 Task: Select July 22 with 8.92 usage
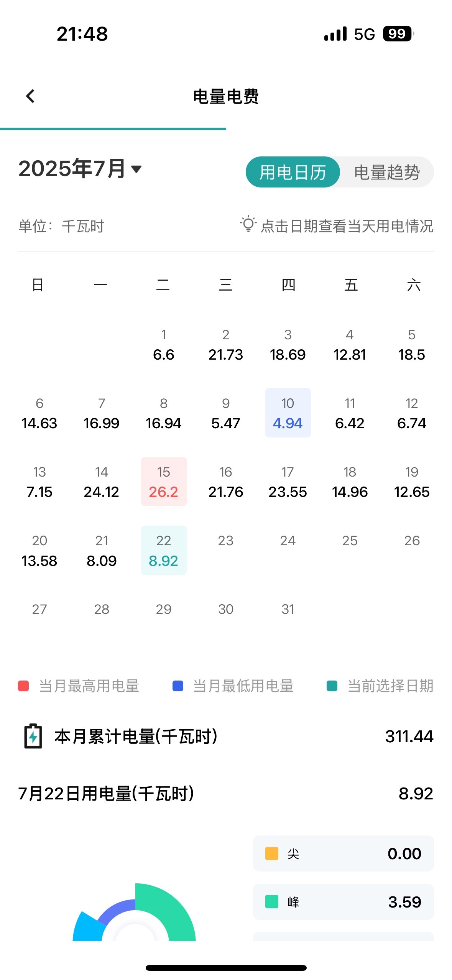coord(164,550)
